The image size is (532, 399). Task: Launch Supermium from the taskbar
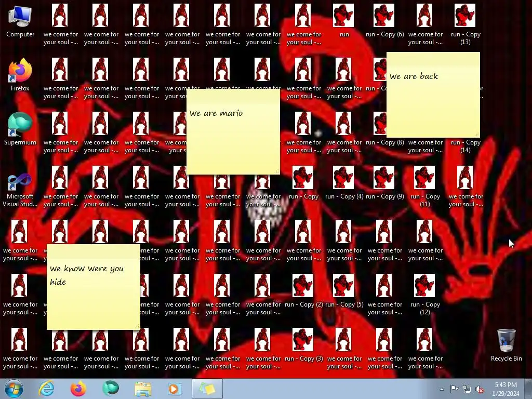coord(111,389)
